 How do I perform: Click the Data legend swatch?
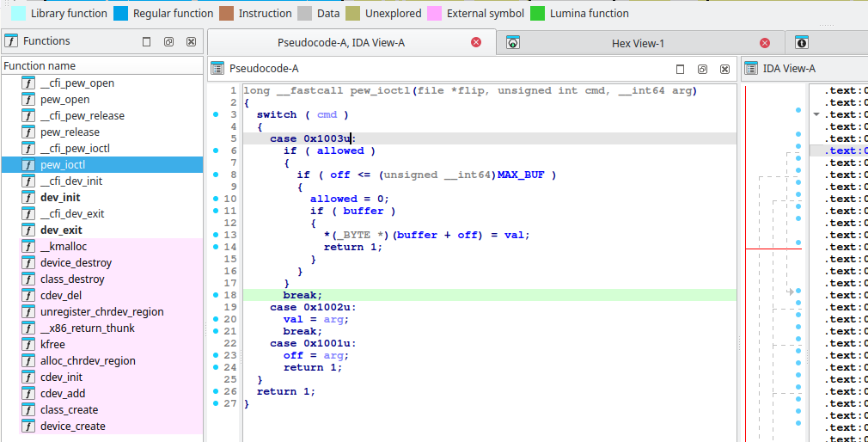[x=304, y=13]
